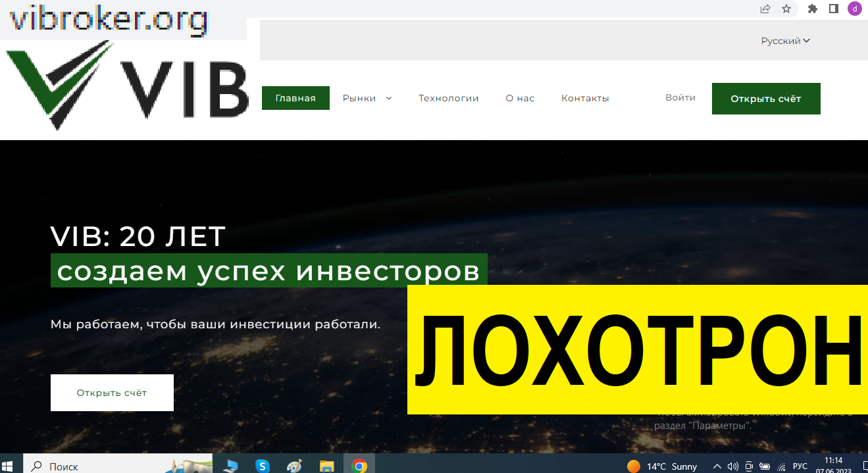Viewport: 868px width, 473px height.
Task: Open the Chrome extensions puzzle icon
Action: (813, 9)
